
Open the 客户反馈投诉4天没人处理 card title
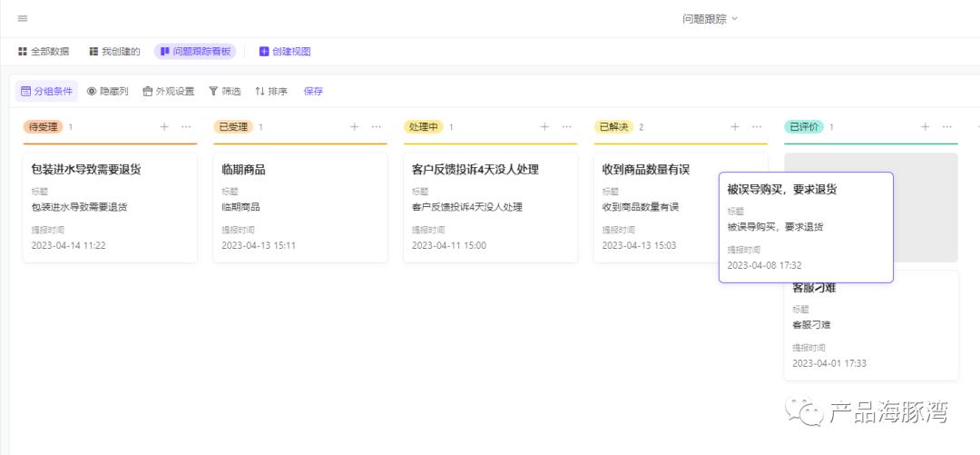click(x=475, y=170)
